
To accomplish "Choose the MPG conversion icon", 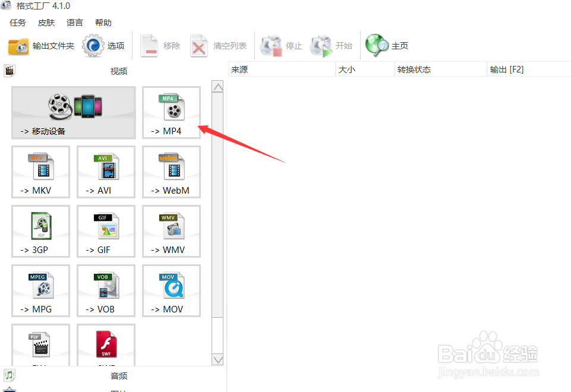I will click(40, 291).
